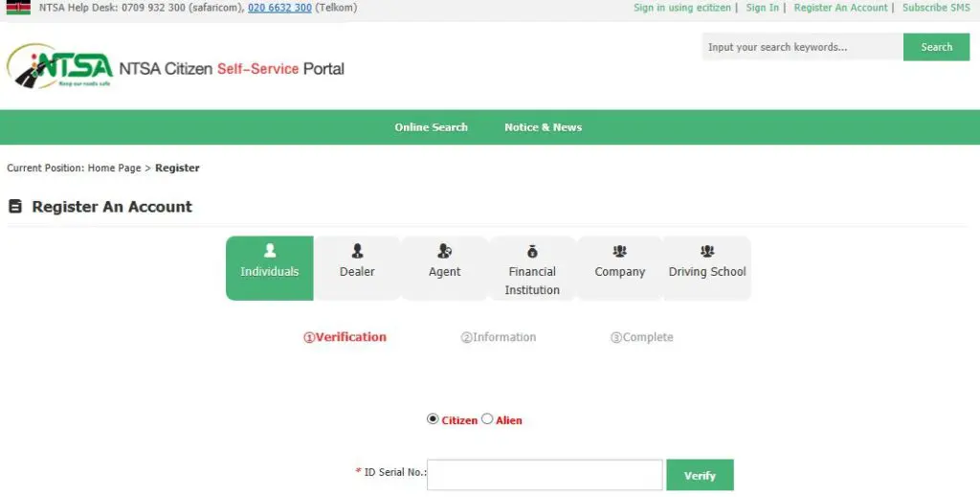The image size is (980, 497).
Task: Click the Agent person icon
Action: 444,251
